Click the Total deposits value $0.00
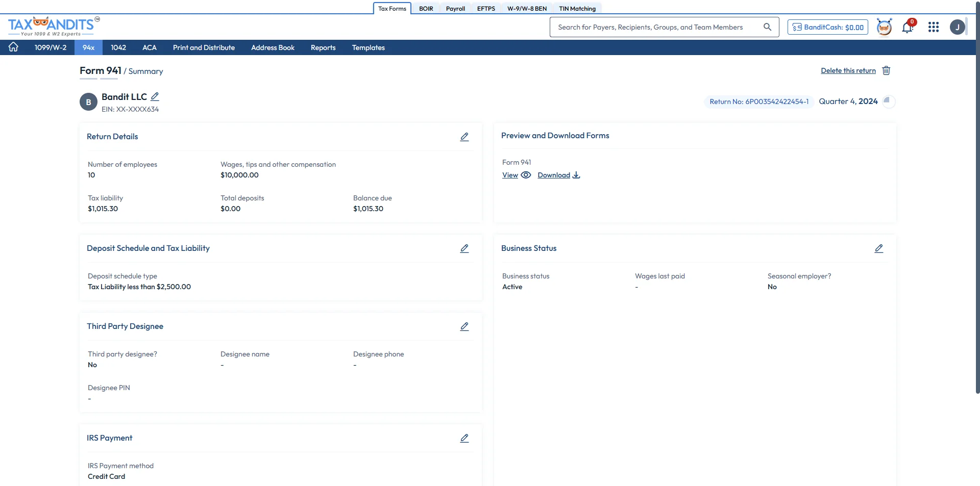This screenshot has width=980, height=486. tap(230, 209)
